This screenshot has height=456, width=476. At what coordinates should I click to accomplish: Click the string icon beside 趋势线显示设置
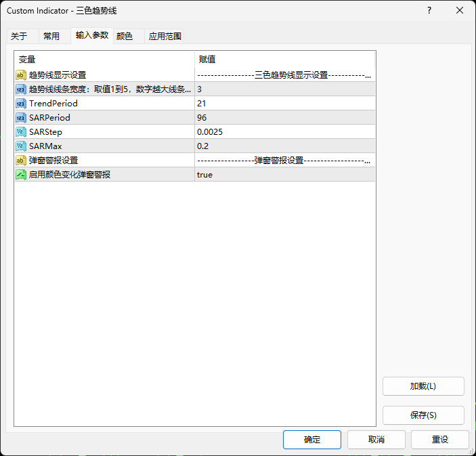point(20,75)
